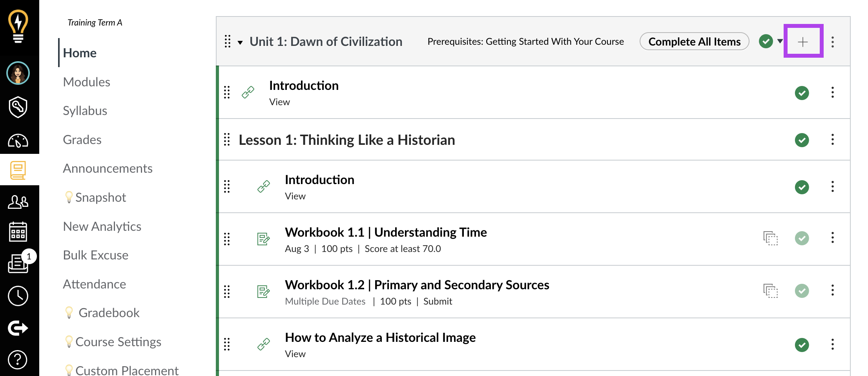Click the Complete All Items button

tap(695, 42)
